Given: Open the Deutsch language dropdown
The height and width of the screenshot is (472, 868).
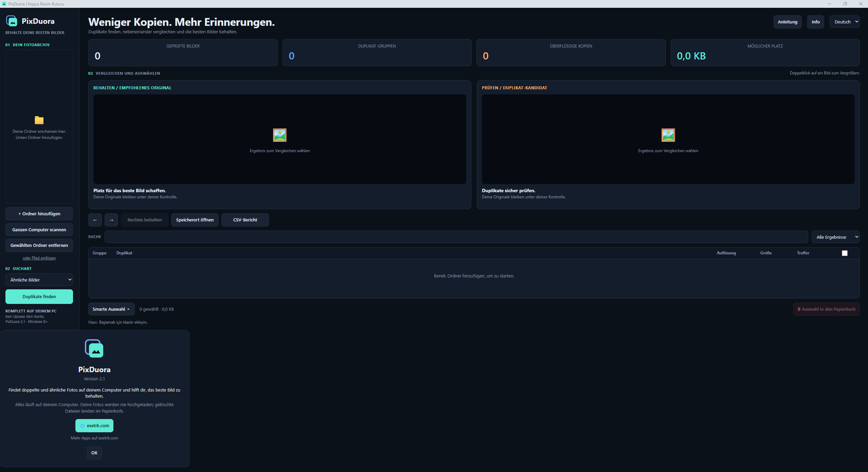Looking at the screenshot, I should tap(844, 22).
